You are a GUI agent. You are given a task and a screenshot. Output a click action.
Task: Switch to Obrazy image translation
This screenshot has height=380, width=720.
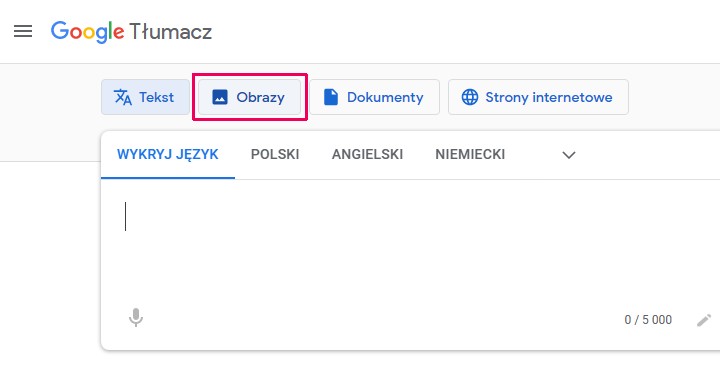point(249,97)
